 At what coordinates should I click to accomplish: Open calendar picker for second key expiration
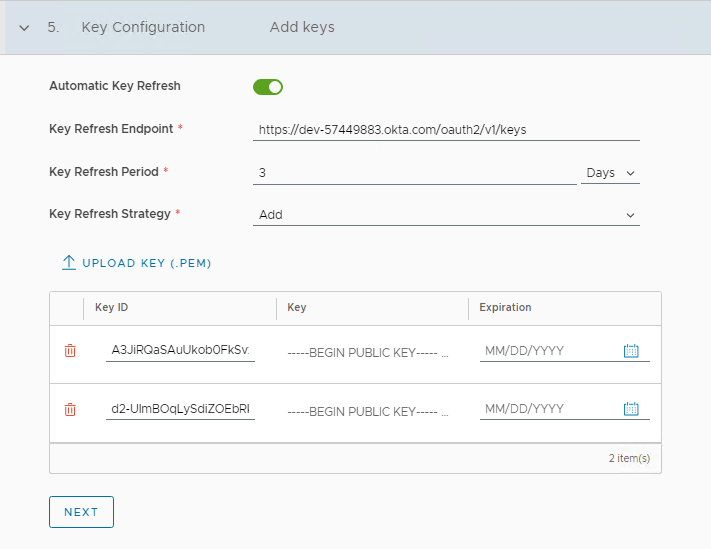tap(631, 409)
